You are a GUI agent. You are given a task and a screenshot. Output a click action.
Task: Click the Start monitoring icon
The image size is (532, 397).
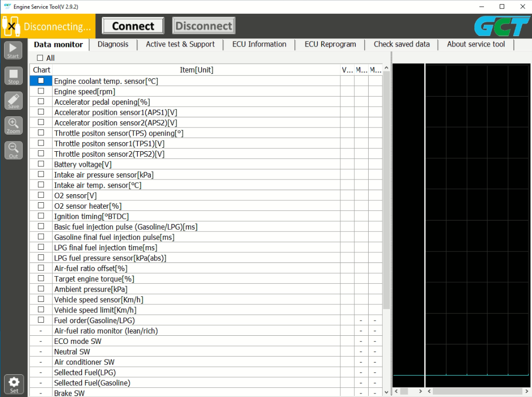14,51
